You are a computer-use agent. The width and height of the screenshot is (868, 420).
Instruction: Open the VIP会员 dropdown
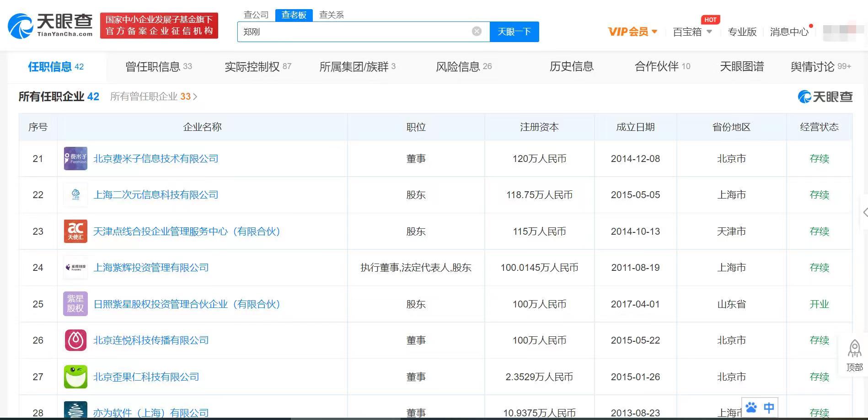(632, 32)
